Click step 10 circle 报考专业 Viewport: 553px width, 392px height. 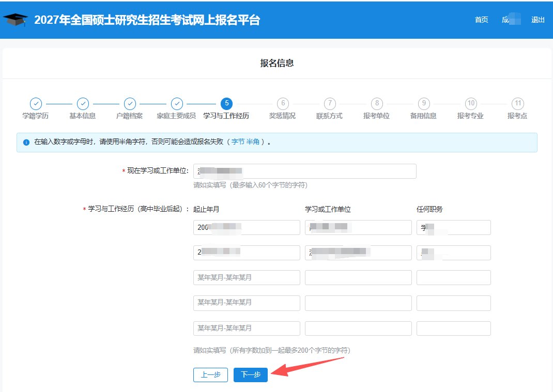[471, 104]
